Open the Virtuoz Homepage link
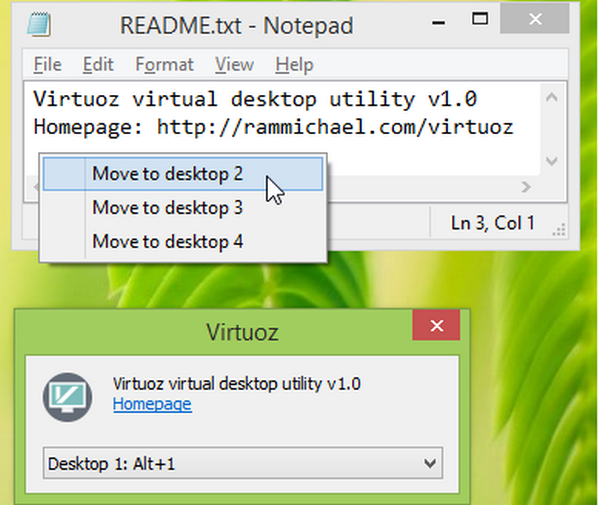Viewport: 600px width, 505px height. 152,404
